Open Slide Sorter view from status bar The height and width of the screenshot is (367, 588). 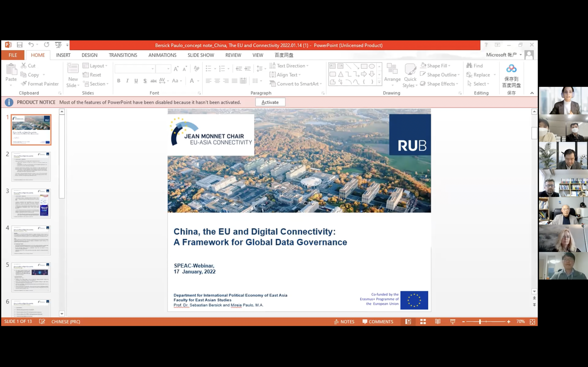pos(423,322)
